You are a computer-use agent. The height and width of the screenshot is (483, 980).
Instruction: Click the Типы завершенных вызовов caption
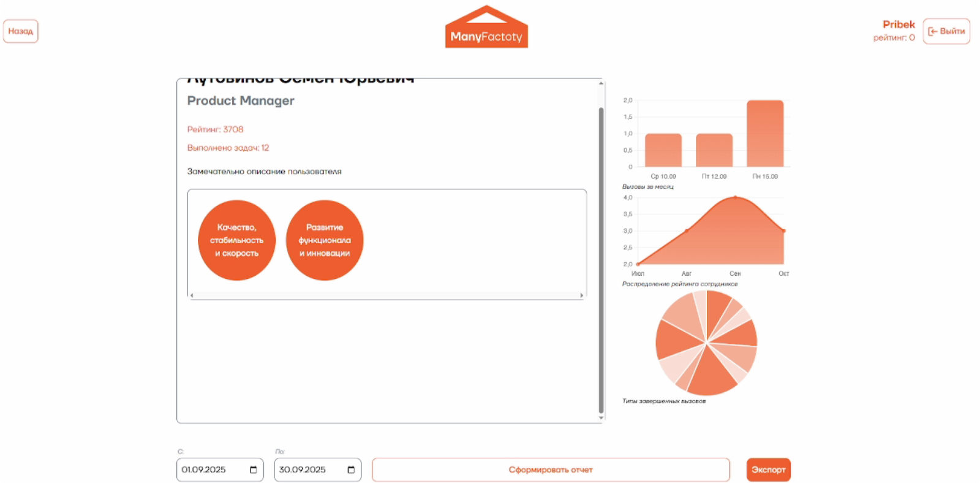pos(664,401)
